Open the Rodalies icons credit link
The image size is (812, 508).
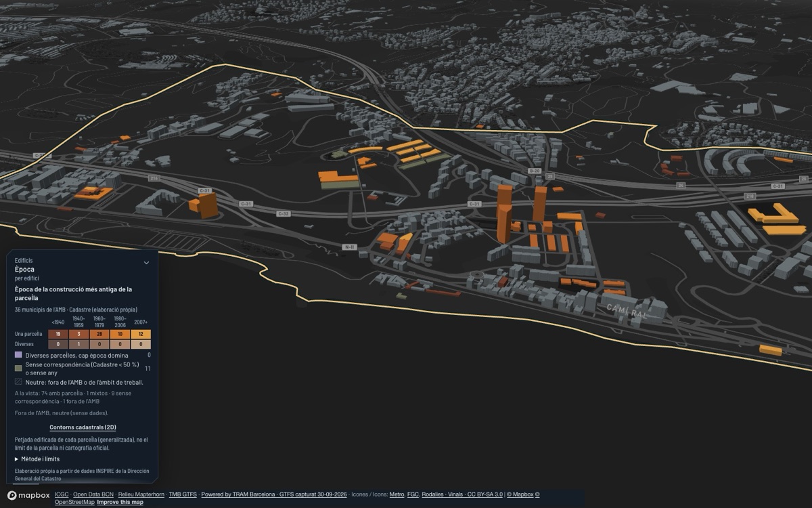pos(432,494)
